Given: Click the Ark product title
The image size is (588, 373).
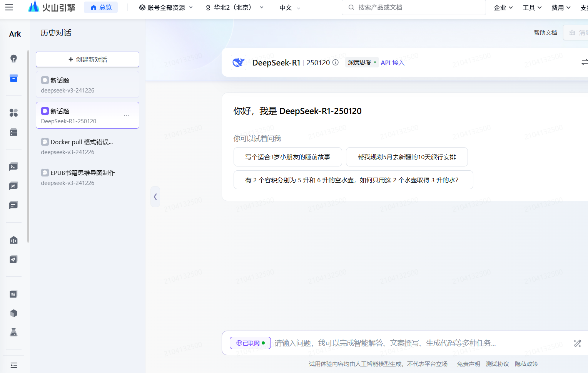Looking at the screenshot, I should pyautogui.click(x=15, y=34).
